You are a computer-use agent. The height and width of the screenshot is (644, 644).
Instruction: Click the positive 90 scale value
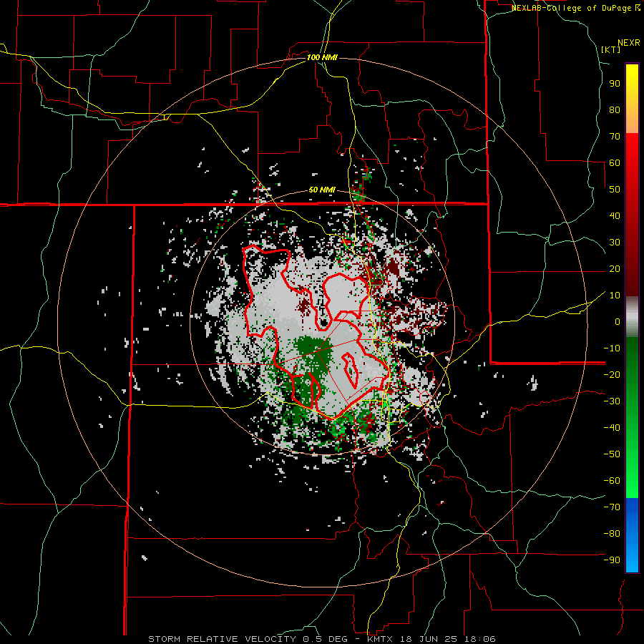(x=615, y=84)
